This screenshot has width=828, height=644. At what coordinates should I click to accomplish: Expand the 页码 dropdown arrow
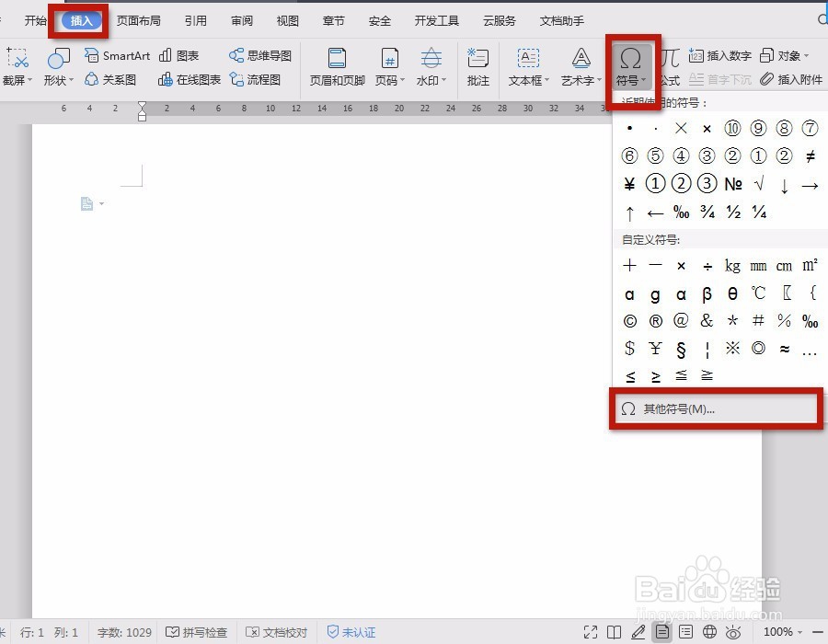pos(402,80)
